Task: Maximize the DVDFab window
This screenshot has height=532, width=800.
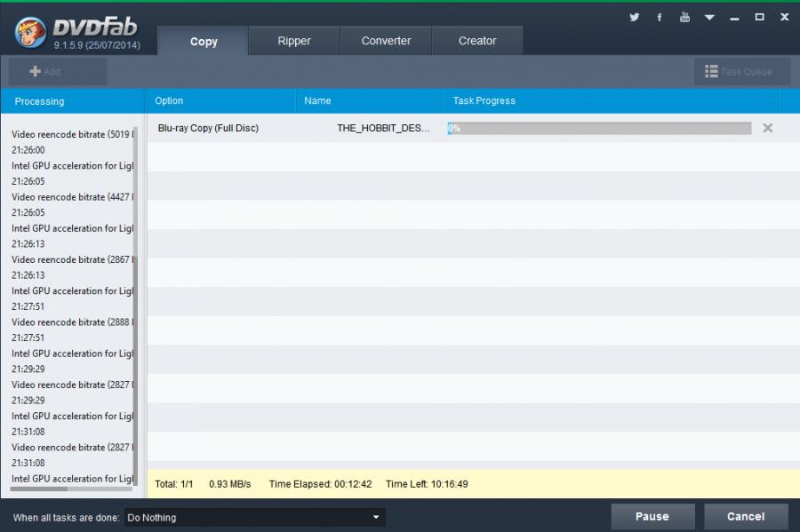Action: [x=760, y=18]
